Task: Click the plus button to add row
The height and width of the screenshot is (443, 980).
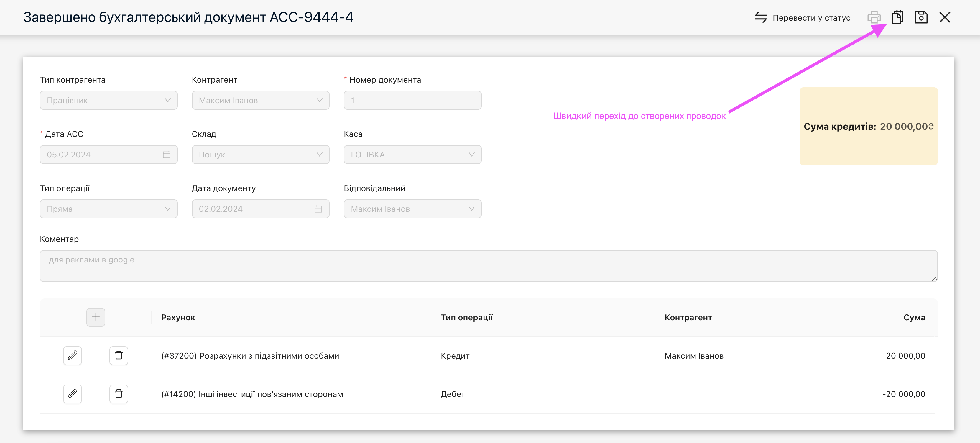Action: pyautogui.click(x=96, y=317)
